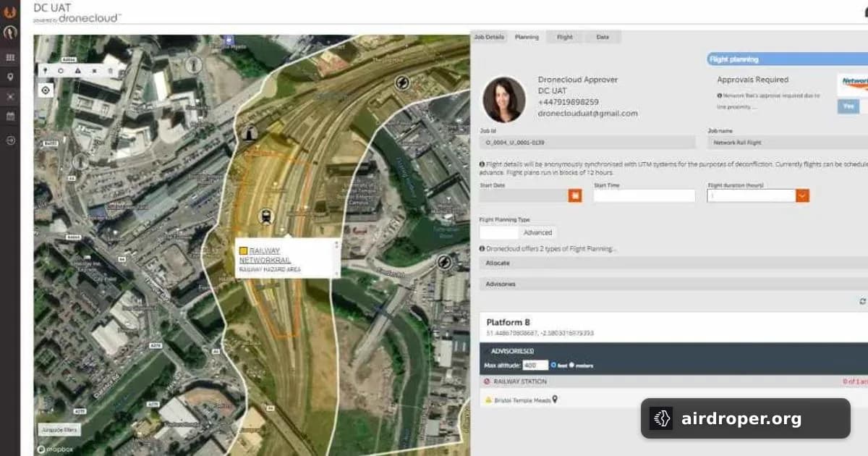The image size is (868, 456).
Task: Click the Bristol Temple Meads advisory text
Action: (x=522, y=400)
